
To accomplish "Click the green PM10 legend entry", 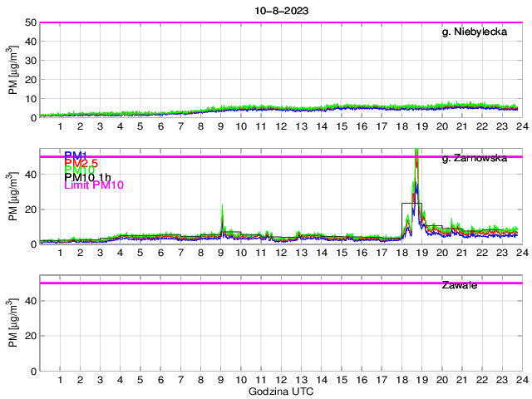I will 79,170.
